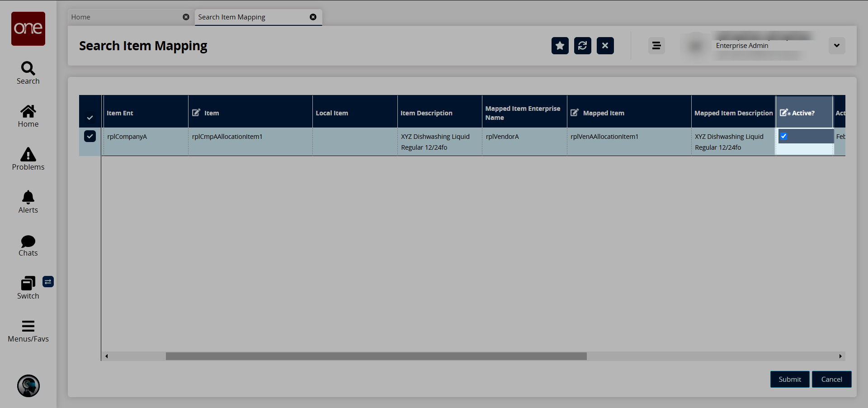Open the hamburger menu in the header

(x=656, y=46)
